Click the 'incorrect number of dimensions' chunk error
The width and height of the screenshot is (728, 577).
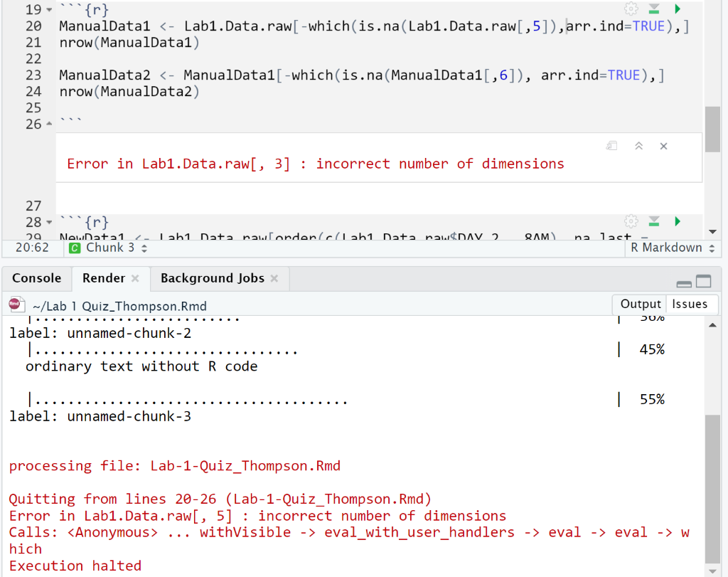tap(316, 164)
